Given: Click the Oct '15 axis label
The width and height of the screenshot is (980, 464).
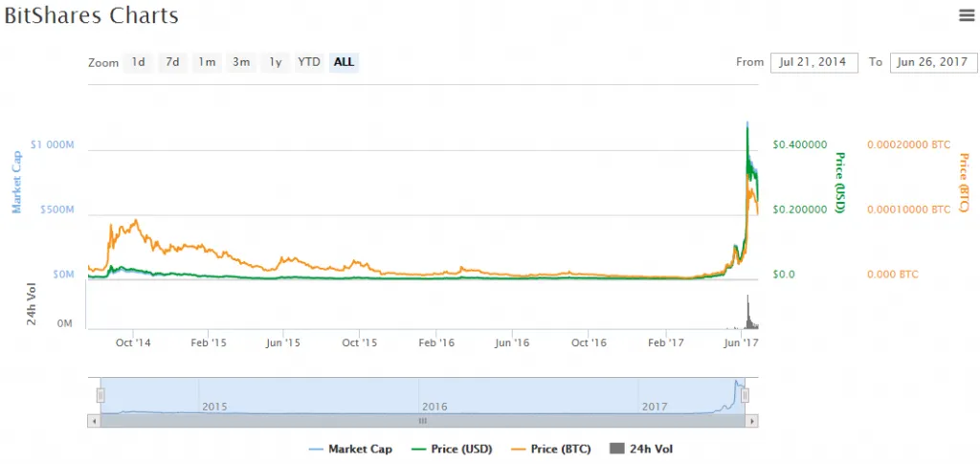Looking at the screenshot, I should point(360,342).
